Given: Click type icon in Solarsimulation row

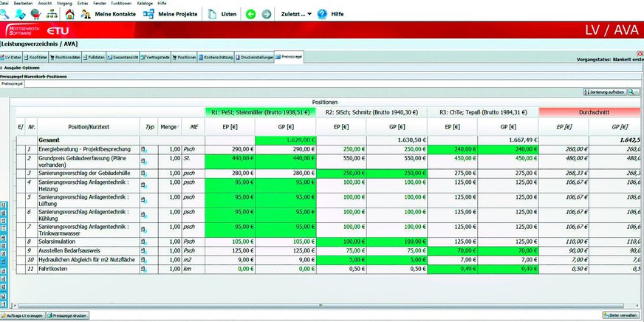Looking at the screenshot, I should pyautogui.click(x=144, y=241).
